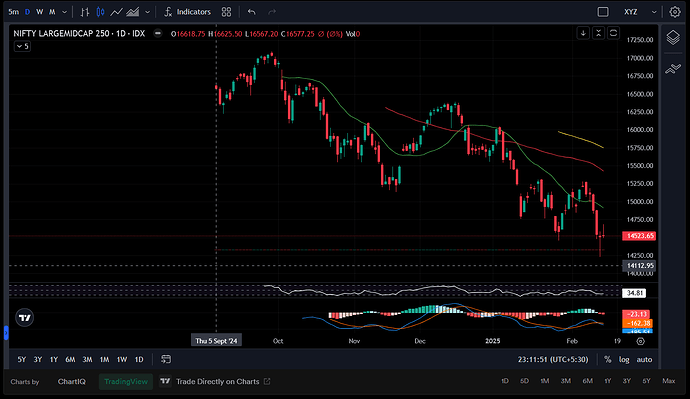Select the Line chart style icon

pyautogui.click(x=116, y=12)
